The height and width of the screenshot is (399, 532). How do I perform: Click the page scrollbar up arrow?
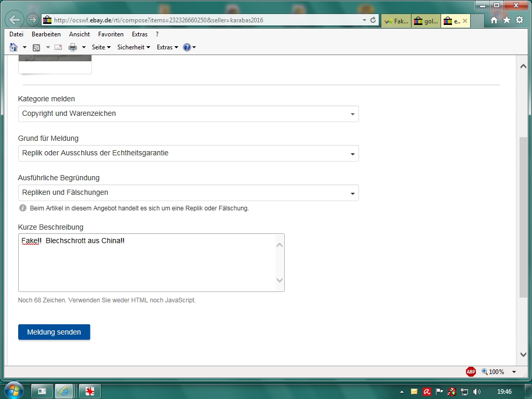[x=523, y=66]
